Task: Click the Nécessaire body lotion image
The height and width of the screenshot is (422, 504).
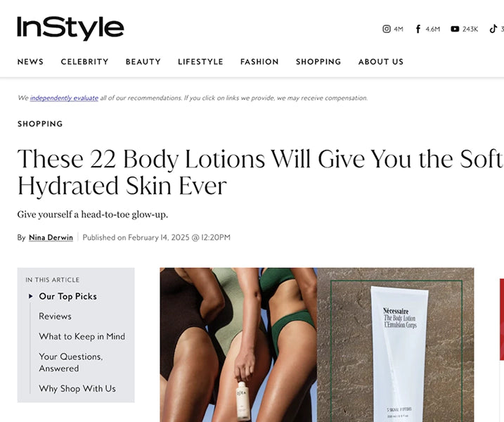Action: click(395, 345)
